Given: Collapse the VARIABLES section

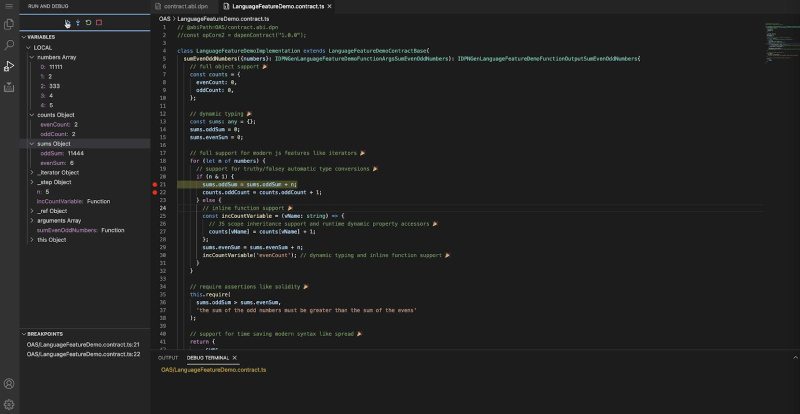Looking at the screenshot, I should [24, 37].
